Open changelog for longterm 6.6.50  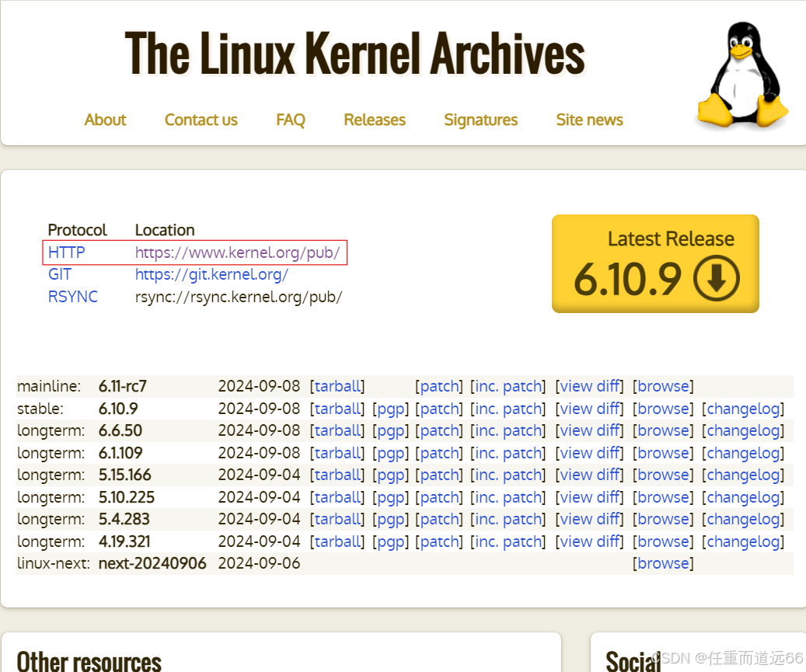(x=743, y=430)
